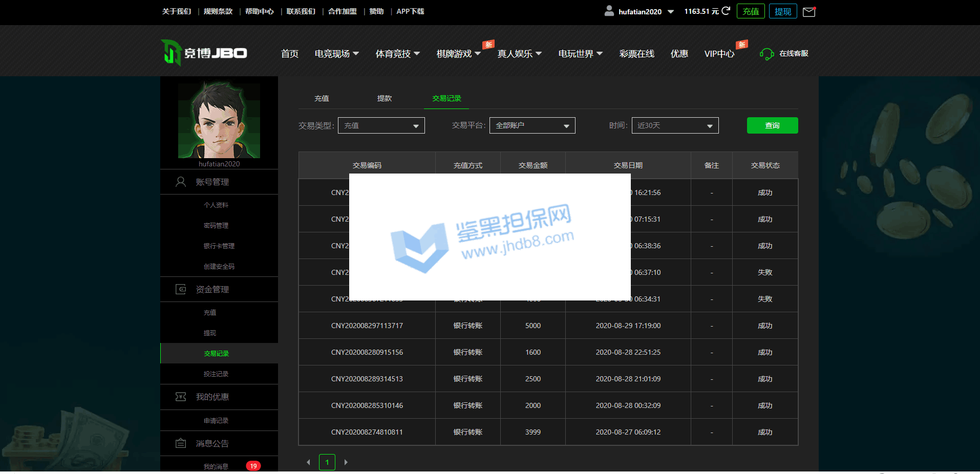Expand the 交易平台 全部账户 dropdown
This screenshot has width=980, height=474.
tap(532, 125)
